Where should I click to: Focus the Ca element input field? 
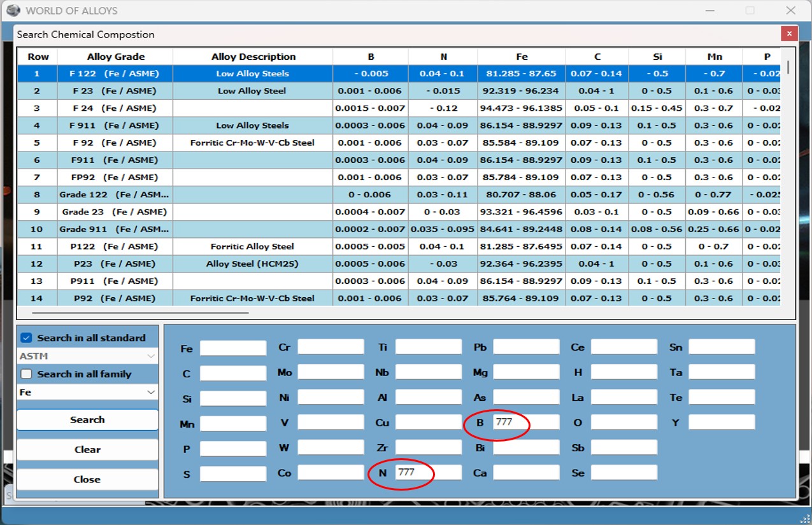point(526,472)
